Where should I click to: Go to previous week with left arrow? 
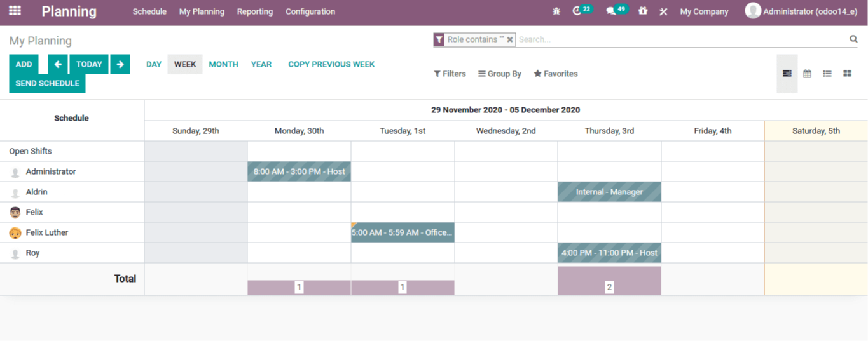coord(58,64)
